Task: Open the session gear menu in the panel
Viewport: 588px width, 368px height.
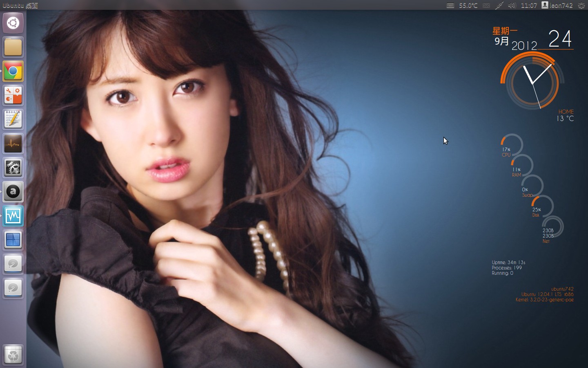Action: pyautogui.click(x=581, y=5)
